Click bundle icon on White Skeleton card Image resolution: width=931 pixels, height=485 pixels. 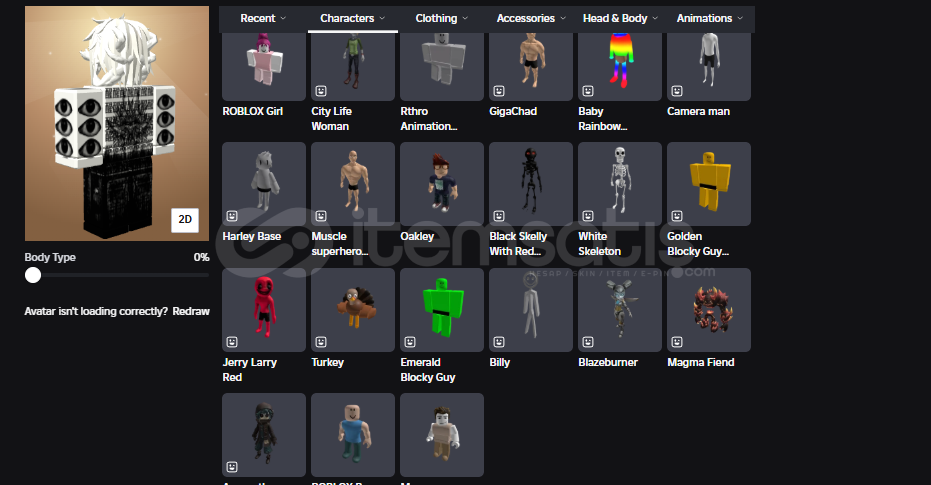tap(588, 216)
